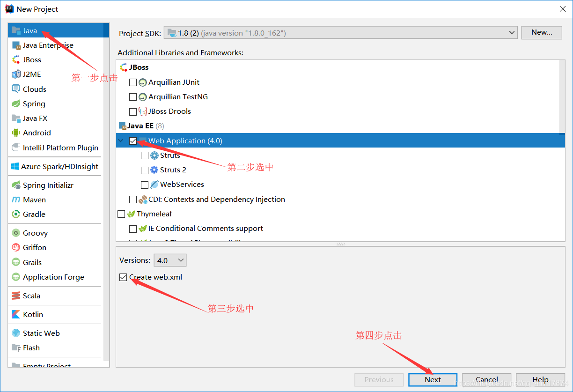Open the Versions 4.0 dropdown
Image resolution: width=573 pixels, height=392 pixels.
(170, 260)
